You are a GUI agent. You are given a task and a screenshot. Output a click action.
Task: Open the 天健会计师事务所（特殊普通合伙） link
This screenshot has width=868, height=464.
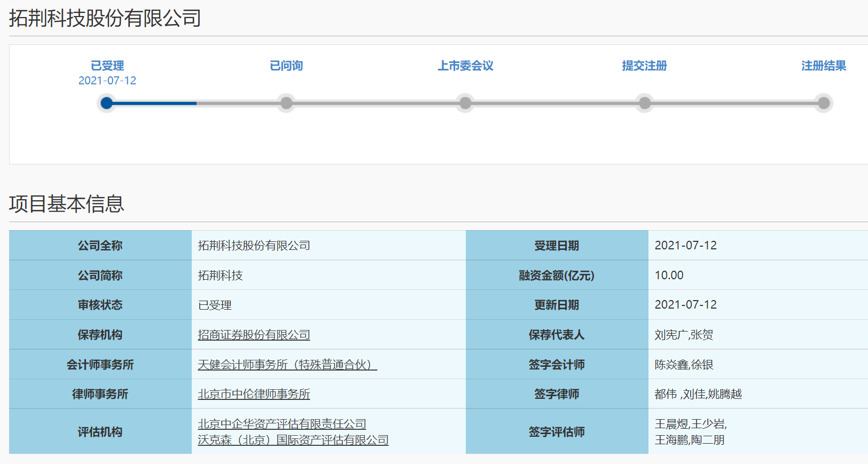tap(287, 365)
